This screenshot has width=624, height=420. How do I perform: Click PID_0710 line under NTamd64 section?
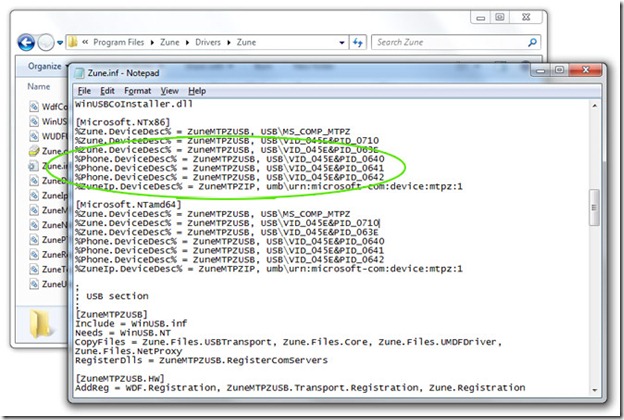(x=227, y=223)
